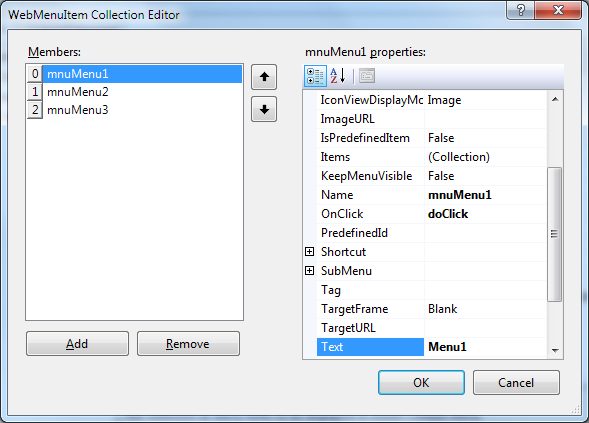Switch property grid to Categorized view
The width and height of the screenshot is (589, 423).
pos(315,76)
